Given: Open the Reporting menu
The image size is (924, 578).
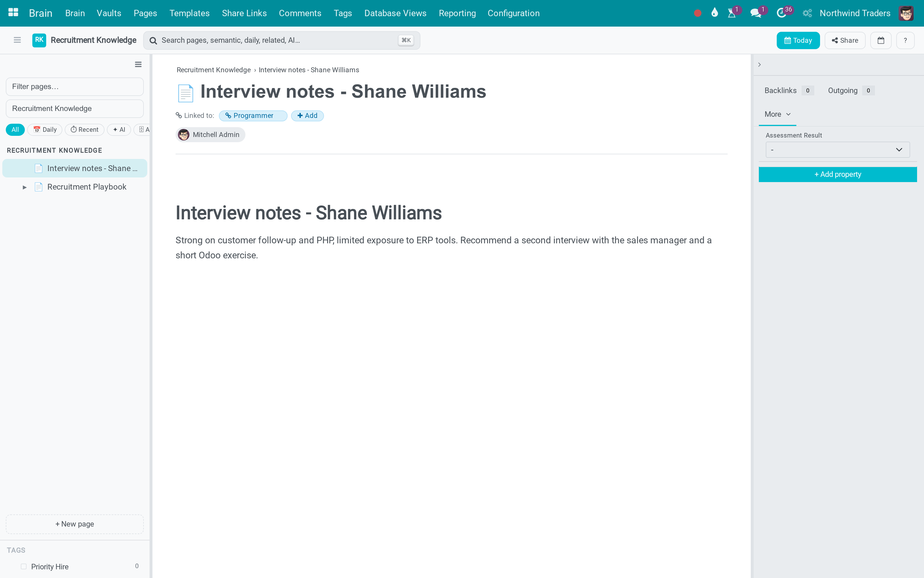Looking at the screenshot, I should [457, 13].
